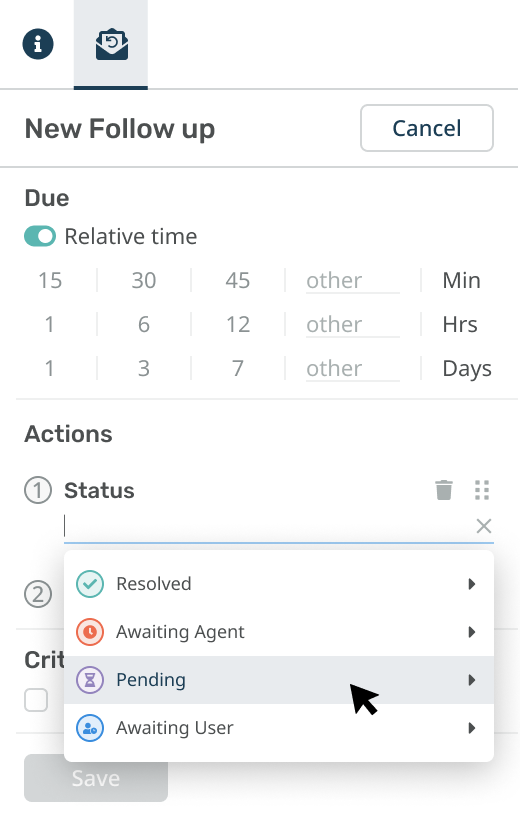The image size is (520, 822).
Task: Select 30 minutes relative time
Action: [144, 280]
